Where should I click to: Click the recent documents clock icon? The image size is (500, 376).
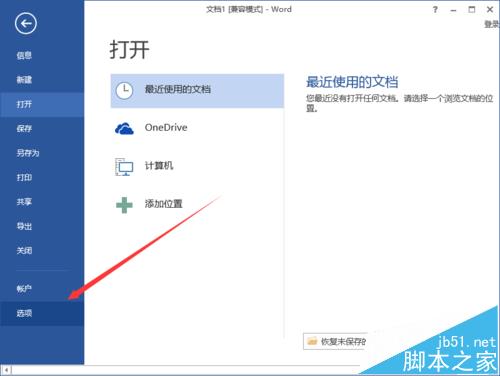124,91
